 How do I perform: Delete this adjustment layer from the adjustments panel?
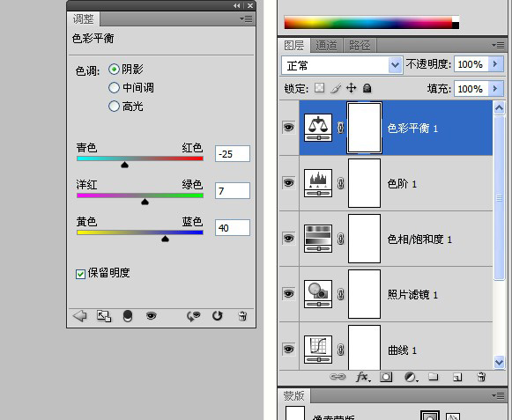[x=242, y=316]
